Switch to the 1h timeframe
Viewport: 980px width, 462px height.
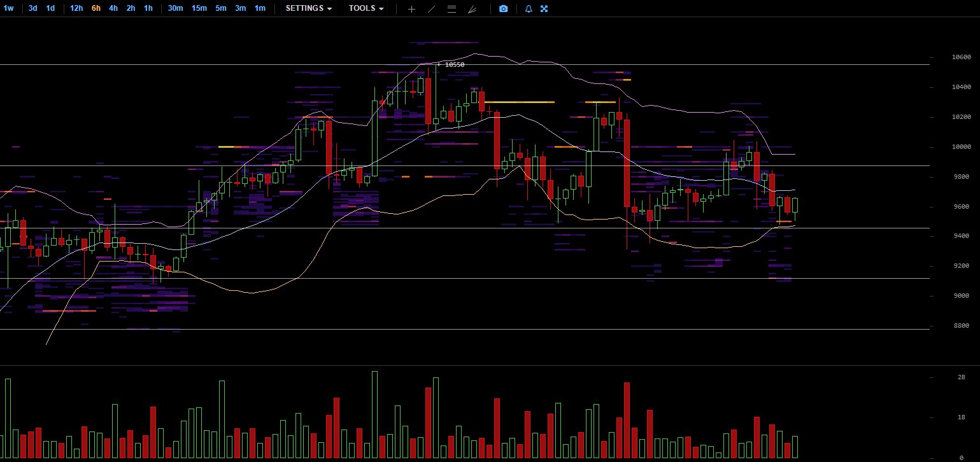[148, 9]
